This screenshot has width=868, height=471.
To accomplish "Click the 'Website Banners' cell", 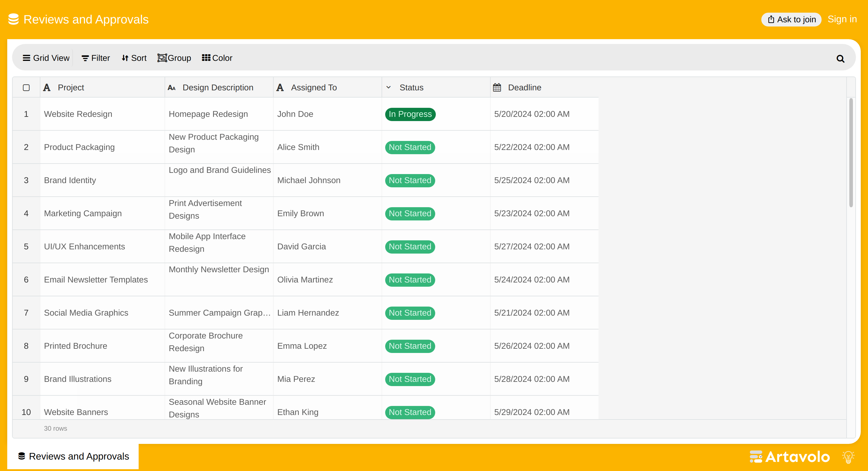I will point(102,408).
